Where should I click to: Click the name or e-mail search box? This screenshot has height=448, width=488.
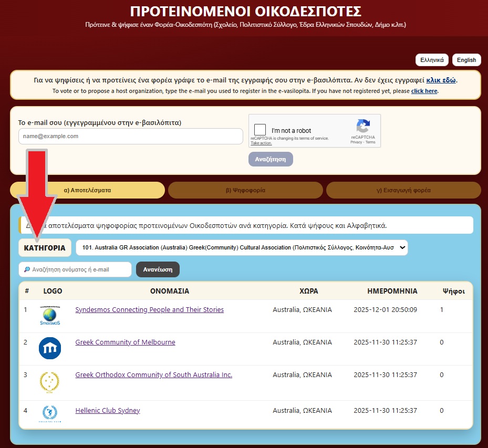75,269
